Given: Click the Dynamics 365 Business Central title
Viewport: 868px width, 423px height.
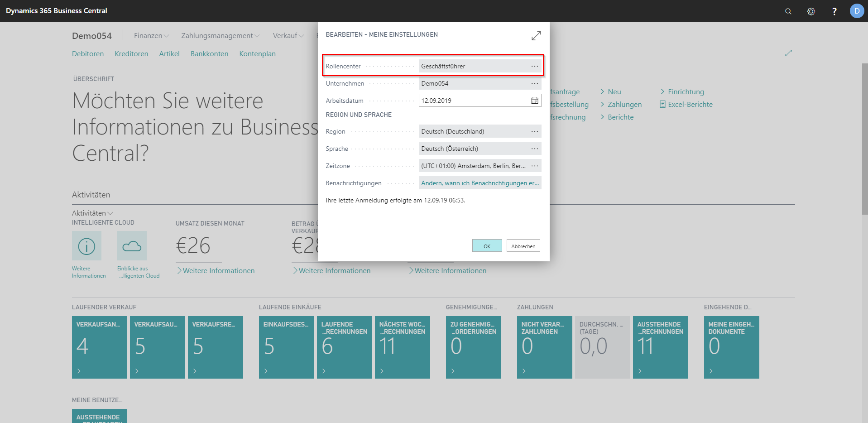Looking at the screenshot, I should pos(57,10).
